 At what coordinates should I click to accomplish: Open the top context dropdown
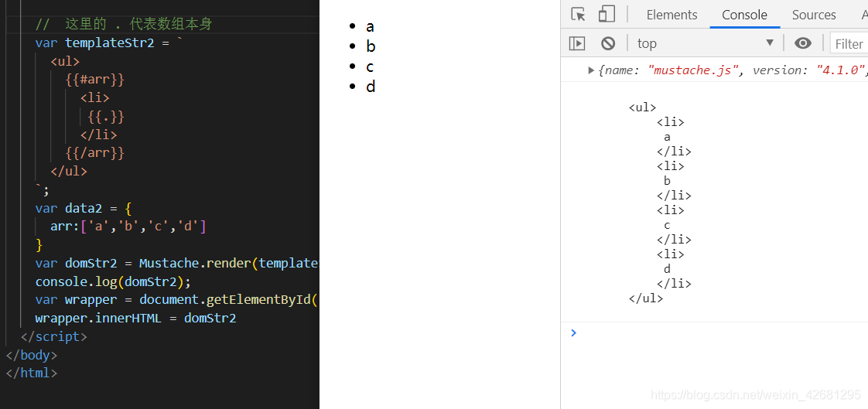(x=706, y=43)
